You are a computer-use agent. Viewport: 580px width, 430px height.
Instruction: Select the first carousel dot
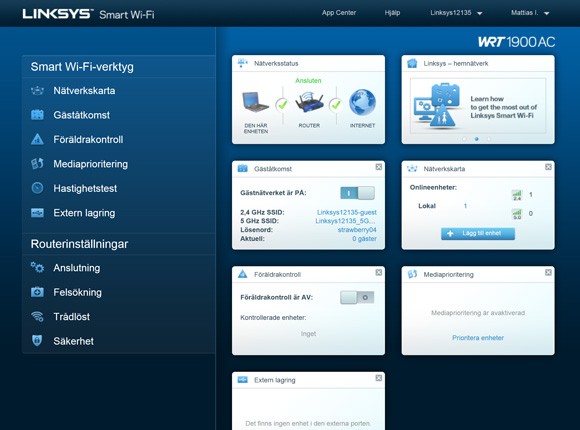464,139
